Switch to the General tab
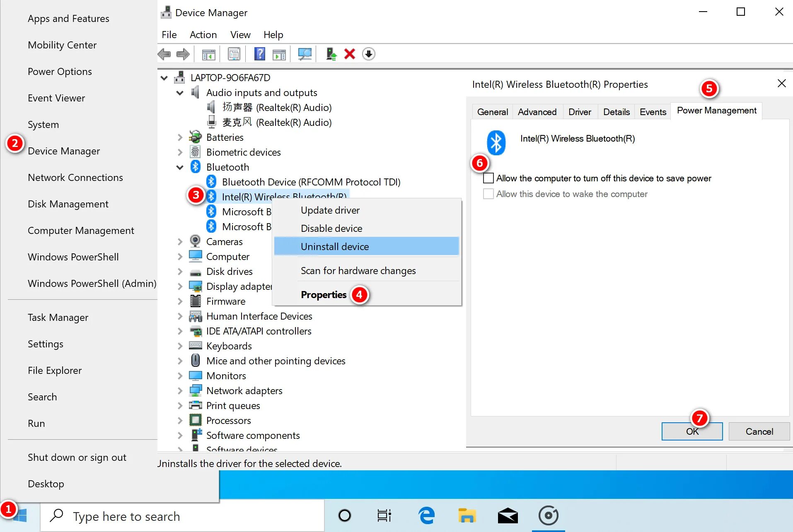 point(492,112)
